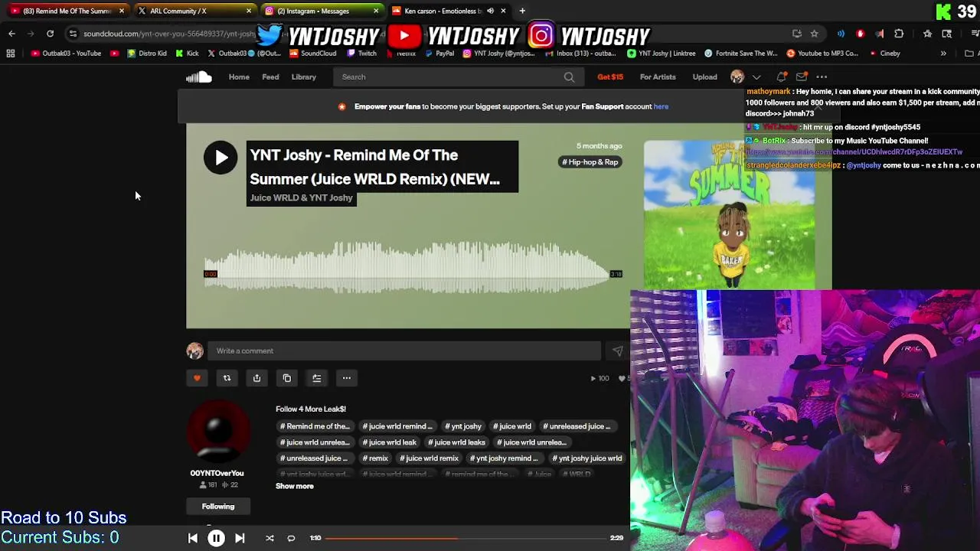The width and height of the screenshot is (980, 551).
Task: Click the search magnifier icon
Action: (x=569, y=77)
